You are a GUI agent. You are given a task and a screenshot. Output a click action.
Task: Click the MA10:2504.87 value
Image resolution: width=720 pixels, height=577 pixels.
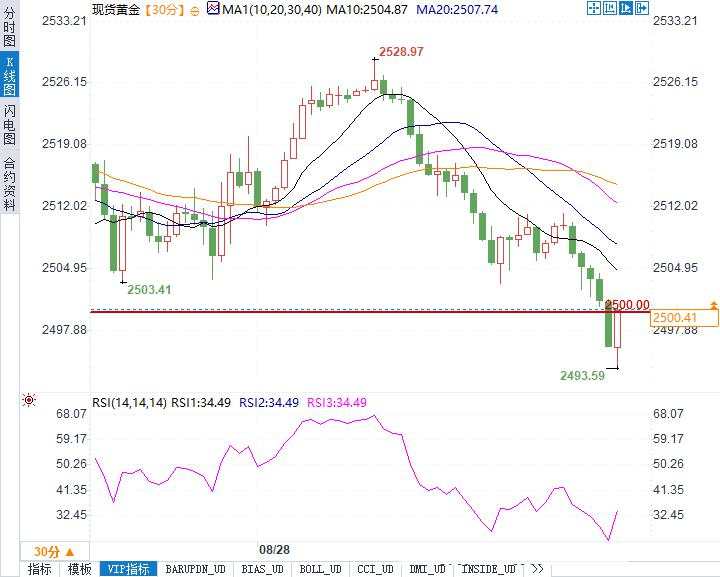367,9
